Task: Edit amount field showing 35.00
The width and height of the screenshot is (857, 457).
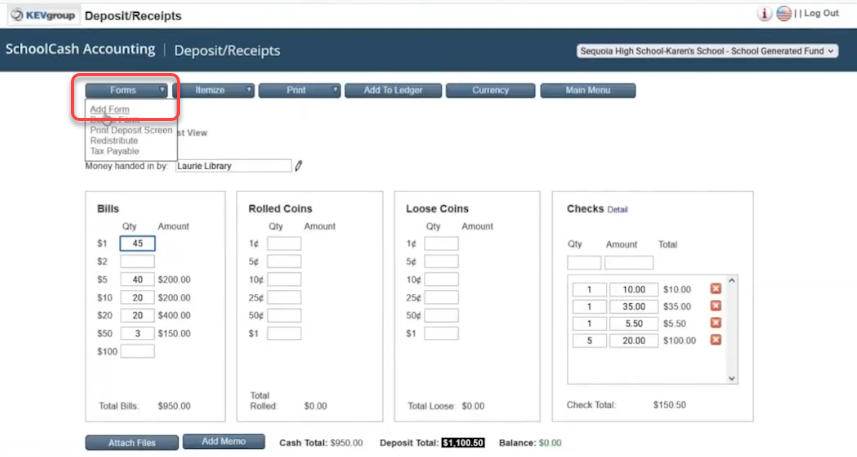Action: point(633,306)
